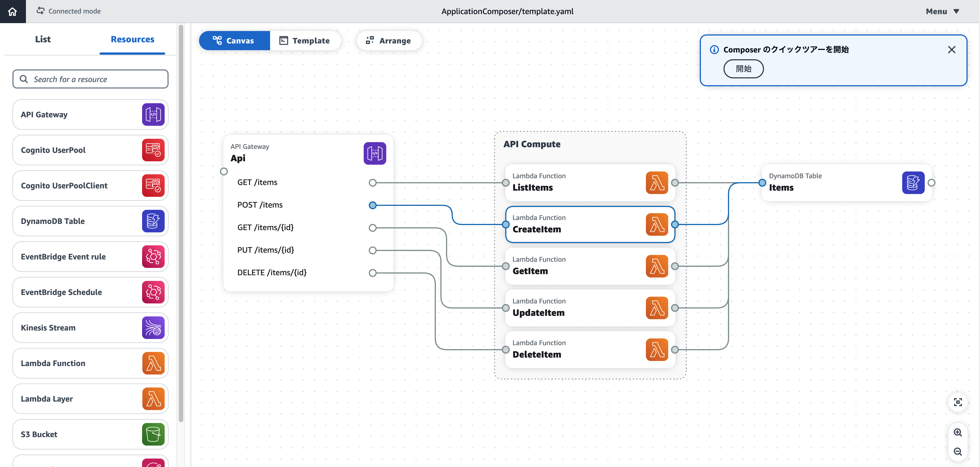Select the Kinesis Stream icon
980x467 pixels.
click(153, 328)
